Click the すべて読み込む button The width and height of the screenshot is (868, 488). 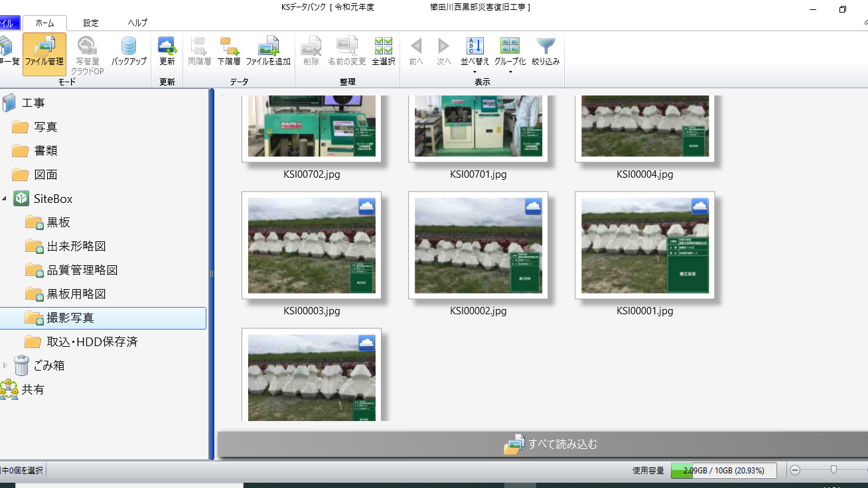[551, 444]
